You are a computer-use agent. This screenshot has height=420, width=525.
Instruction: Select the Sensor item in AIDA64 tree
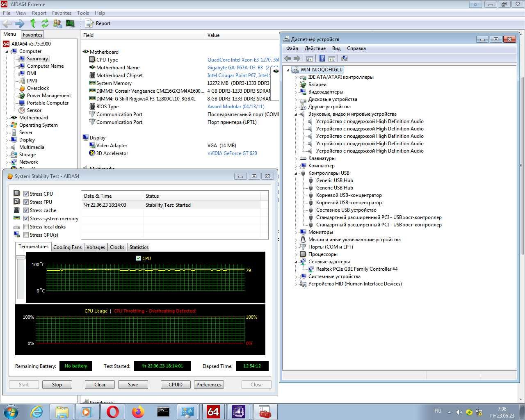coord(34,110)
